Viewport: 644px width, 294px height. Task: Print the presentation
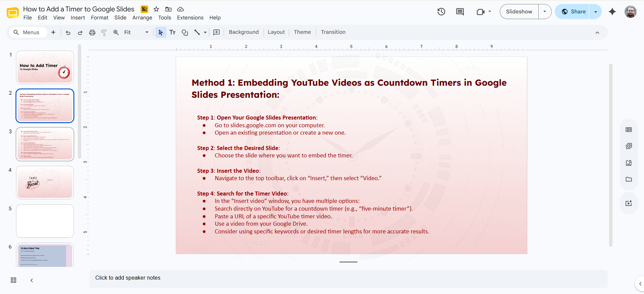point(92,32)
